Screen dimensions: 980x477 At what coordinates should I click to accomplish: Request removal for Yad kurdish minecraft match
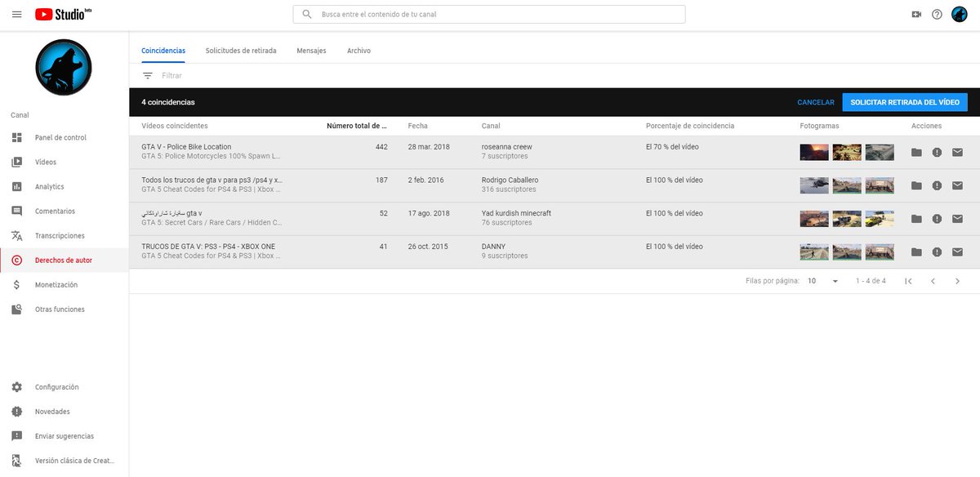click(x=937, y=219)
